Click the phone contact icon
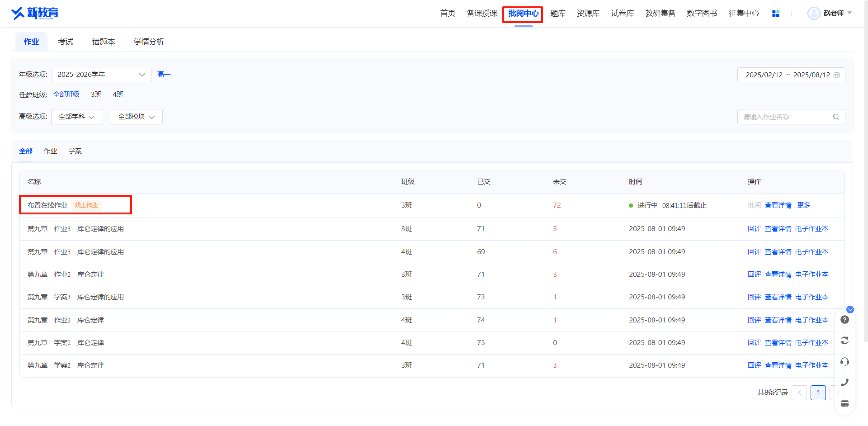This screenshot has width=868, height=426. point(844,383)
